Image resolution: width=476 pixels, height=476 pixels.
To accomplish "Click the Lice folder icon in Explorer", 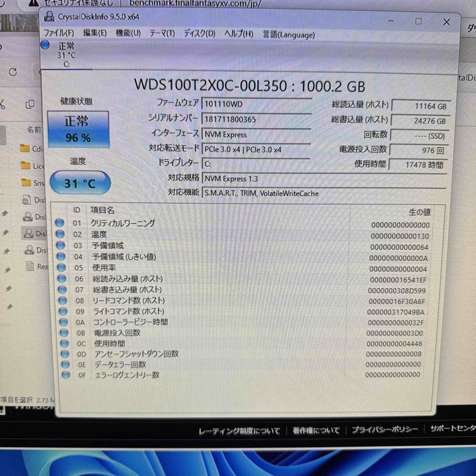I will (26, 165).
